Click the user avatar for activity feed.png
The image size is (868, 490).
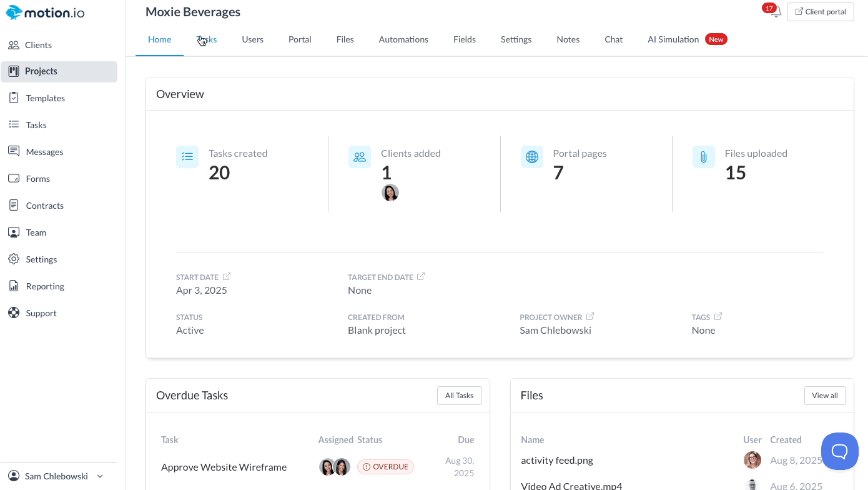click(x=752, y=460)
